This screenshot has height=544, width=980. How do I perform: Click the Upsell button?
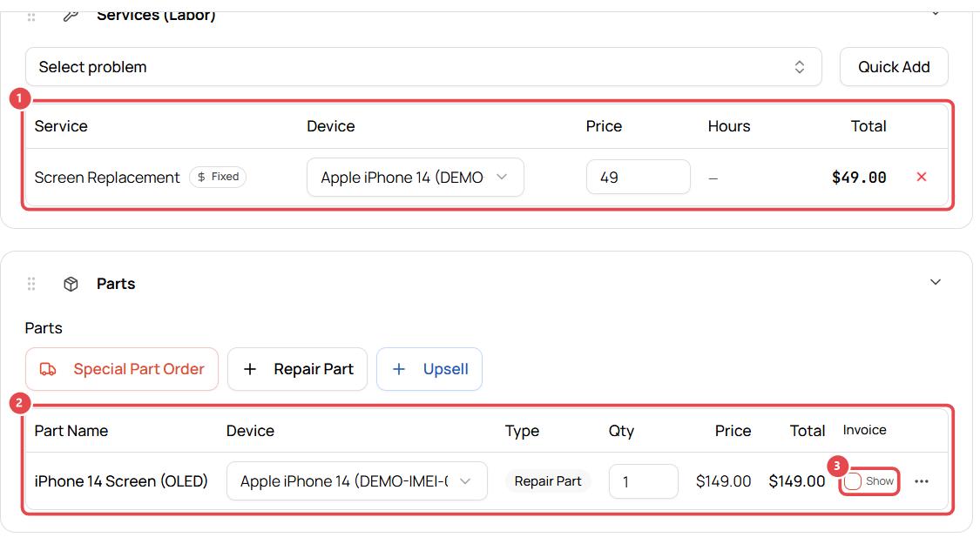(429, 369)
